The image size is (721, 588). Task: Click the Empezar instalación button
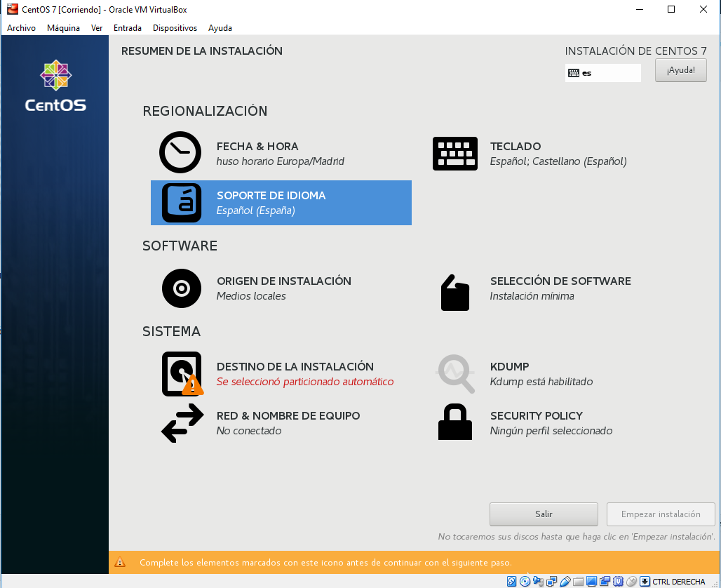[661, 514]
